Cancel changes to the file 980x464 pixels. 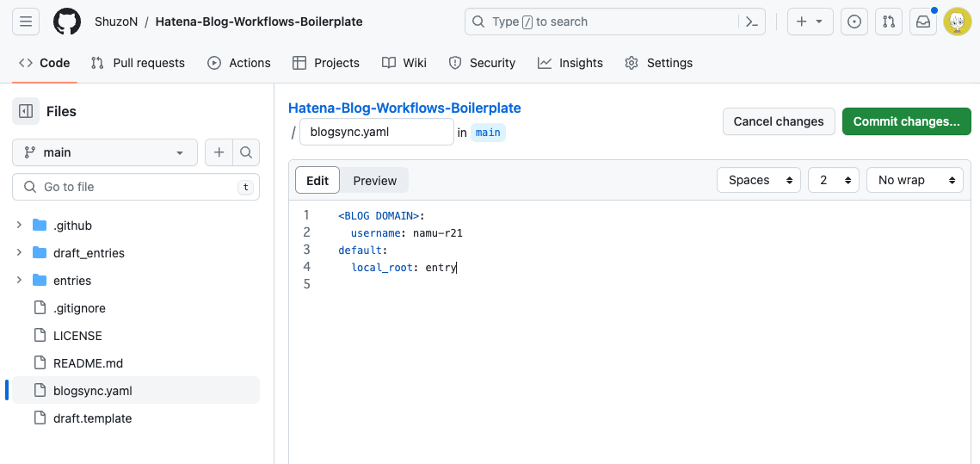coord(779,121)
